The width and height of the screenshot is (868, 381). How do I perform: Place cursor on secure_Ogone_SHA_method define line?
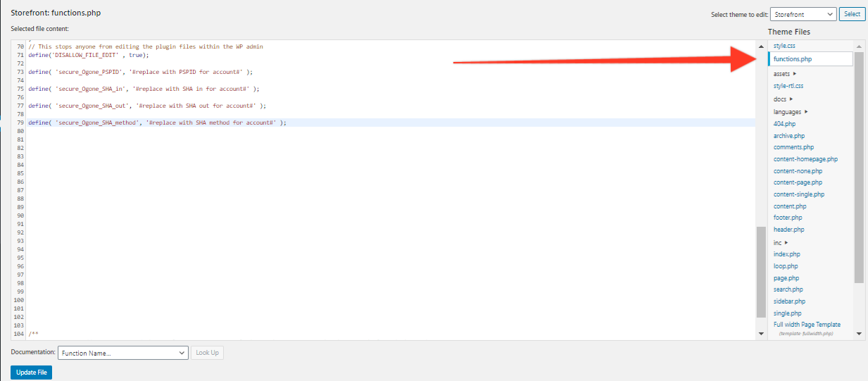[158, 123]
